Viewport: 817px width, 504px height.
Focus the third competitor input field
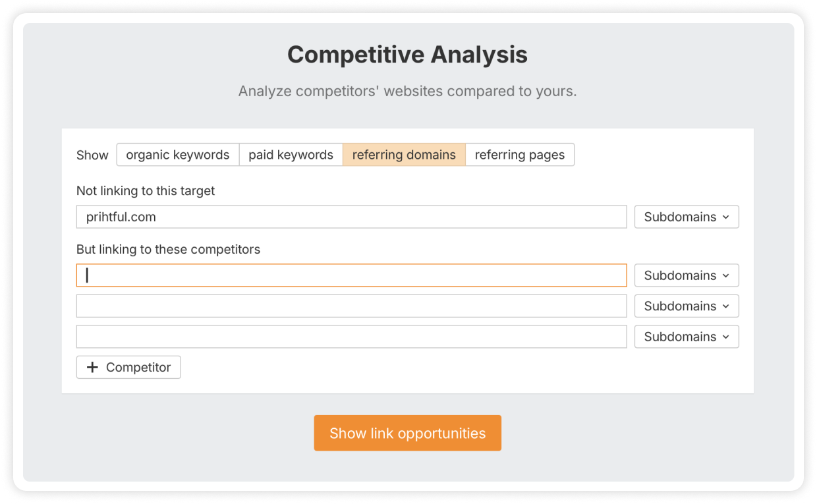[351, 337]
